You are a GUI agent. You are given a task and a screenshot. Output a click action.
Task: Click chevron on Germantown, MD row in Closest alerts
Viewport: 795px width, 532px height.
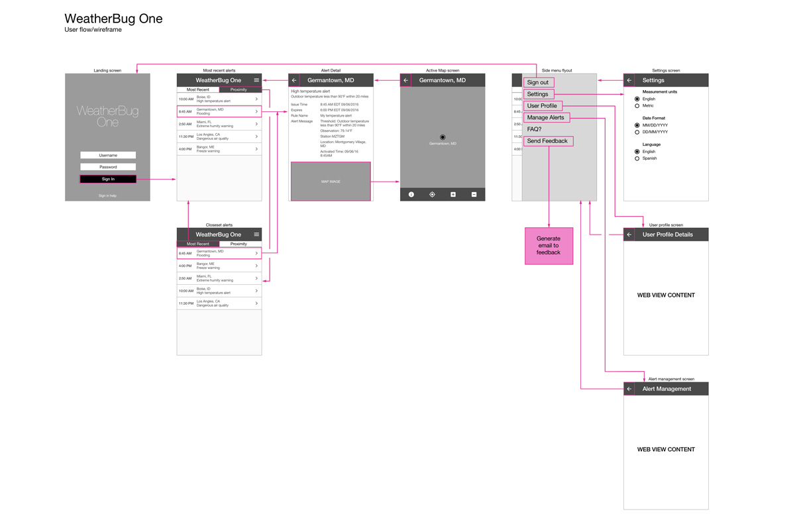[x=256, y=253]
